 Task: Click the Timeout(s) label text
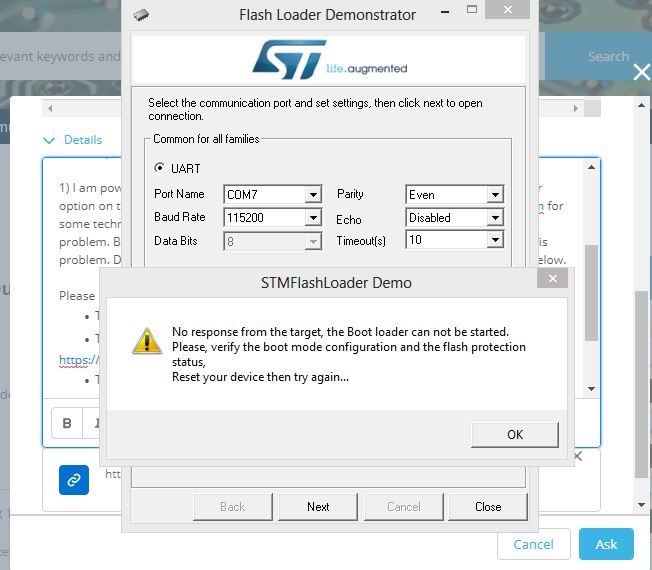pyautogui.click(x=361, y=241)
